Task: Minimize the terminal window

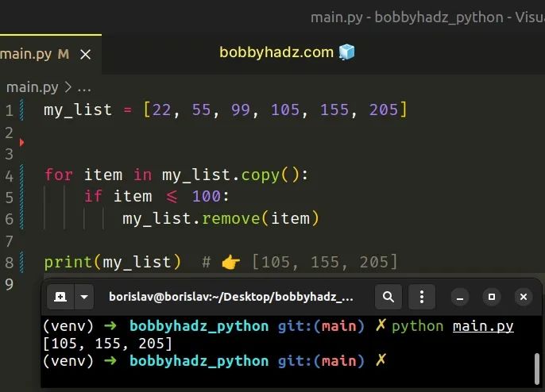Action: (x=460, y=298)
